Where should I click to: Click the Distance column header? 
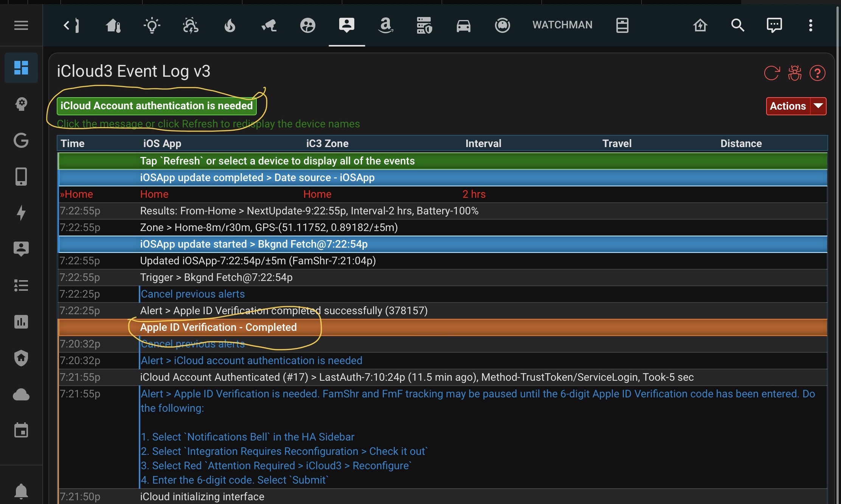point(741,143)
